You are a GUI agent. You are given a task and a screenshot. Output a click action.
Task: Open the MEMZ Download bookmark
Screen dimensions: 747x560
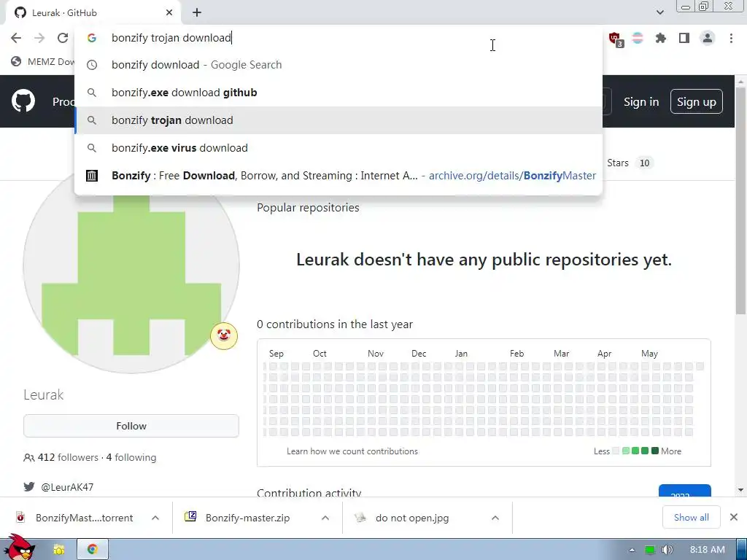click(x=44, y=61)
